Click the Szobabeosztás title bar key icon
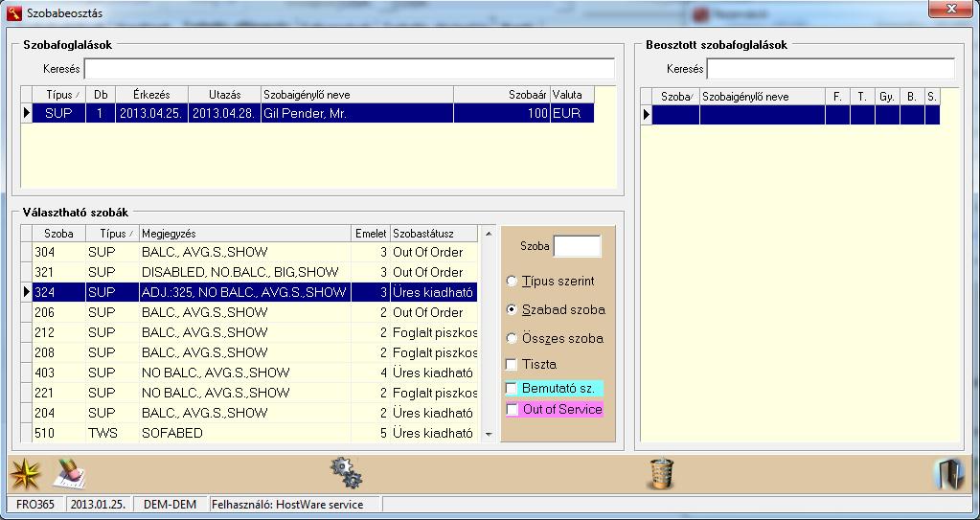This screenshot has height=520, width=980. coord(15,12)
